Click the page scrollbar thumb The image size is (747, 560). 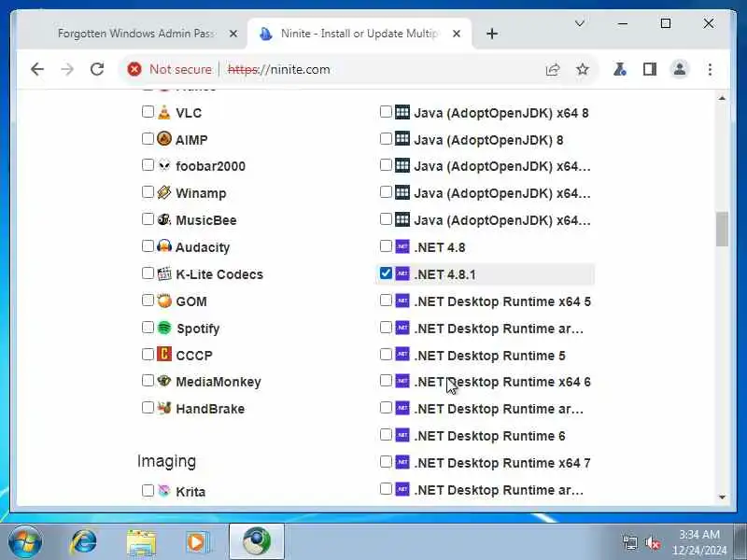(x=722, y=230)
